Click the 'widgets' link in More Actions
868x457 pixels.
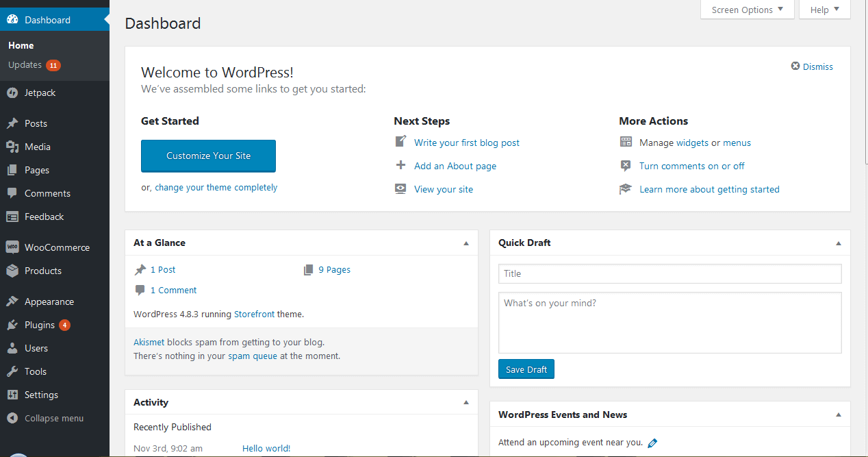point(692,143)
